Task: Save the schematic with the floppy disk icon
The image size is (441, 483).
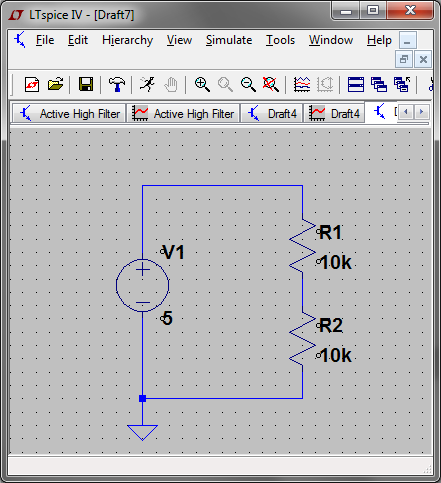Action: pos(86,84)
